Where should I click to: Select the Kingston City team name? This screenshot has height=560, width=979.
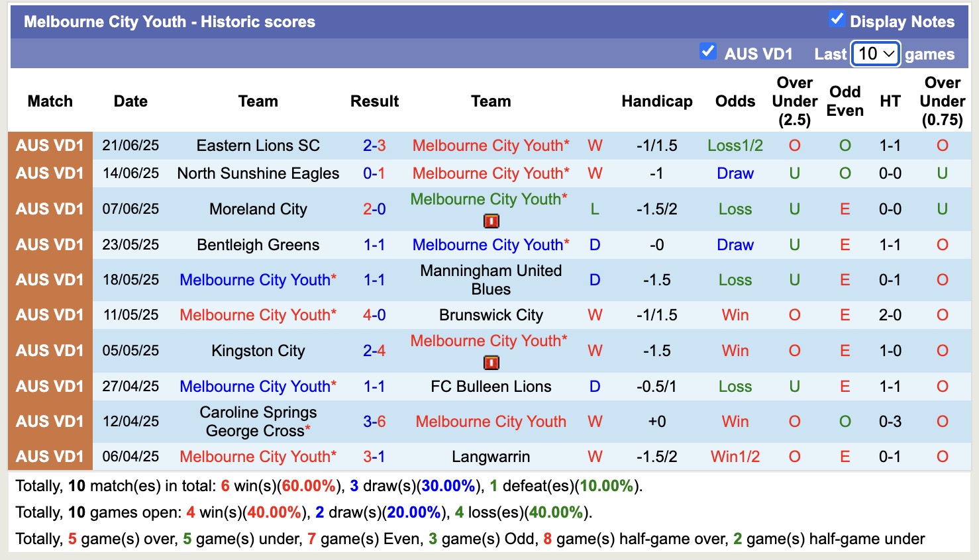point(258,351)
